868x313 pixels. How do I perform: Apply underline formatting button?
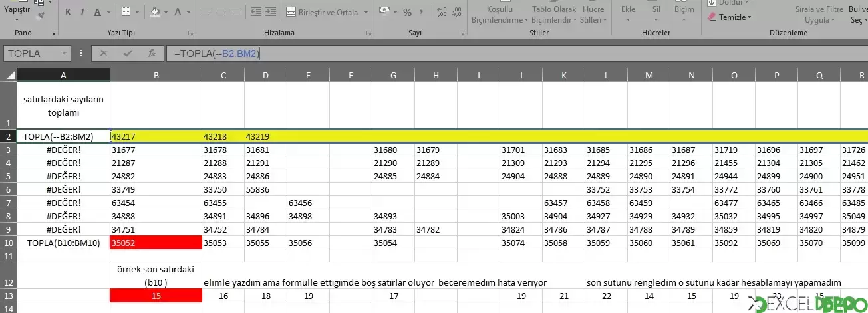[98, 12]
